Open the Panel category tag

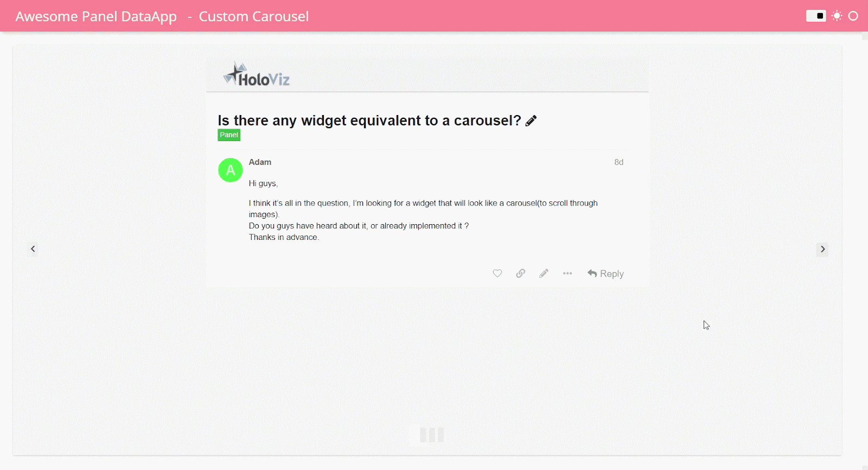pos(229,135)
